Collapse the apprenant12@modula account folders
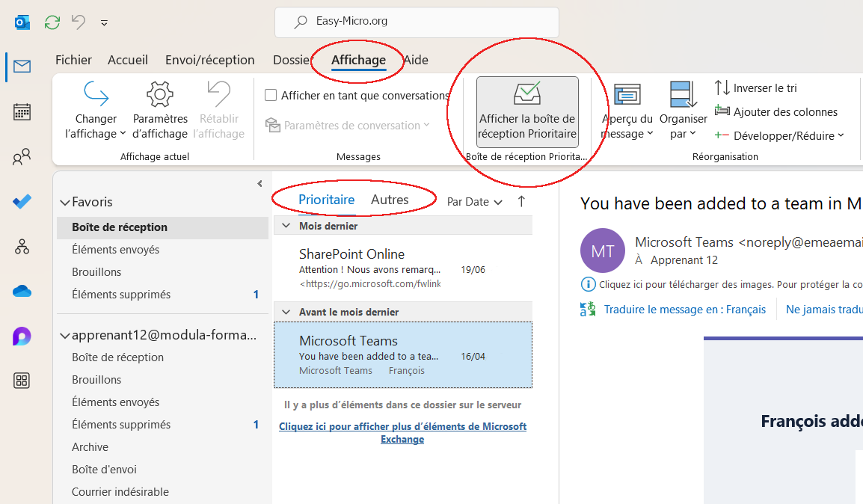 65,336
